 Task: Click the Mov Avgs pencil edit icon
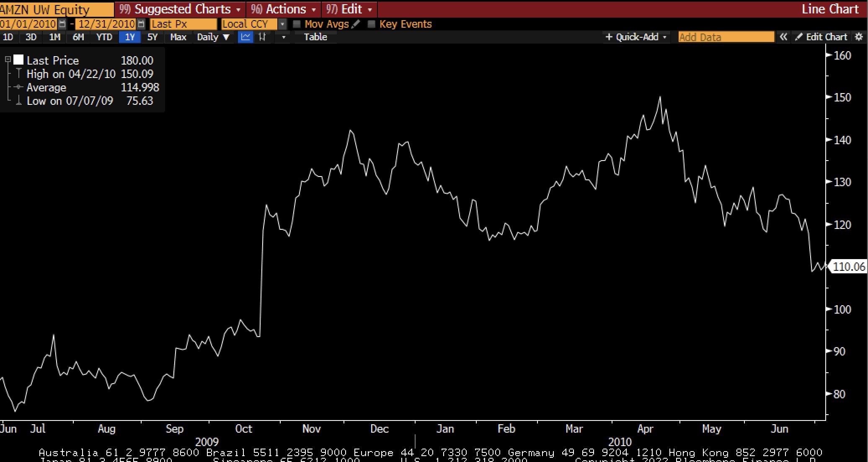(x=356, y=24)
